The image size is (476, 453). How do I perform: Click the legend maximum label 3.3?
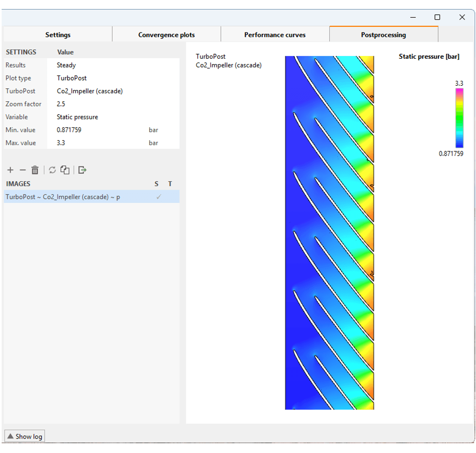pyautogui.click(x=459, y=83)
